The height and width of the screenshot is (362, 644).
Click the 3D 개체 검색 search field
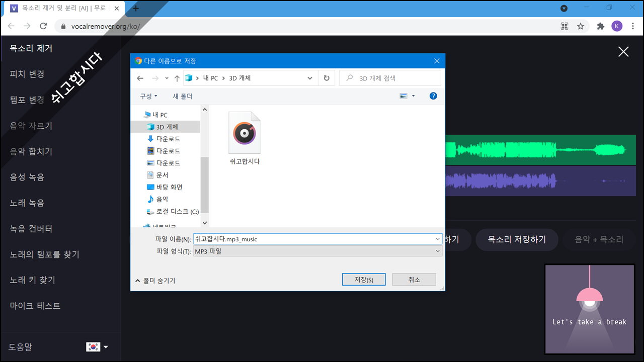390,78
